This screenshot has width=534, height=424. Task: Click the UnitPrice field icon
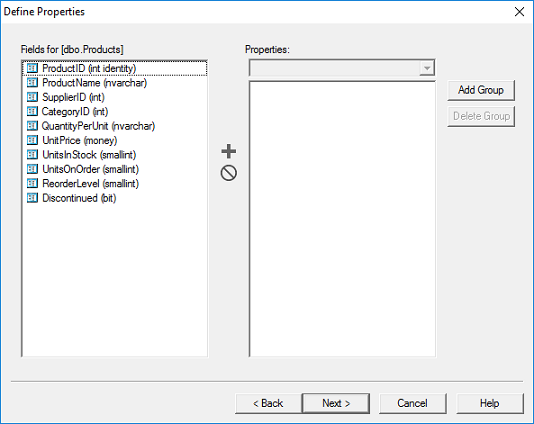(32, 140)
